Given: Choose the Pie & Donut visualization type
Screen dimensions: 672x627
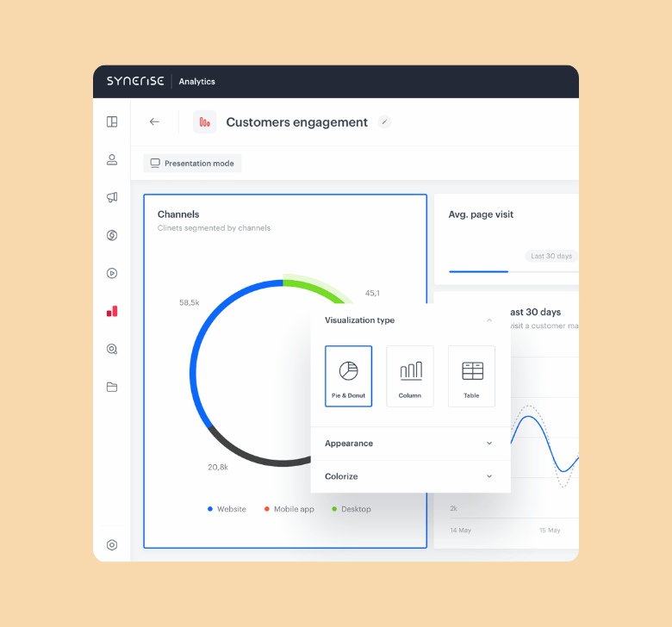Looking at the screenshot, I should [348, 376].
